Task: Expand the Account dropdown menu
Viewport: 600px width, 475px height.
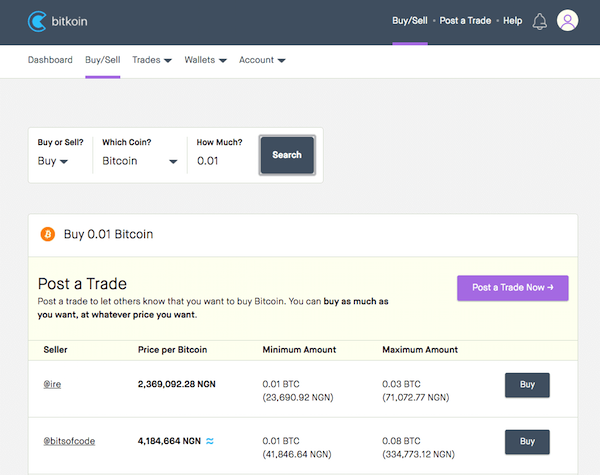Action: click(262, 60)
